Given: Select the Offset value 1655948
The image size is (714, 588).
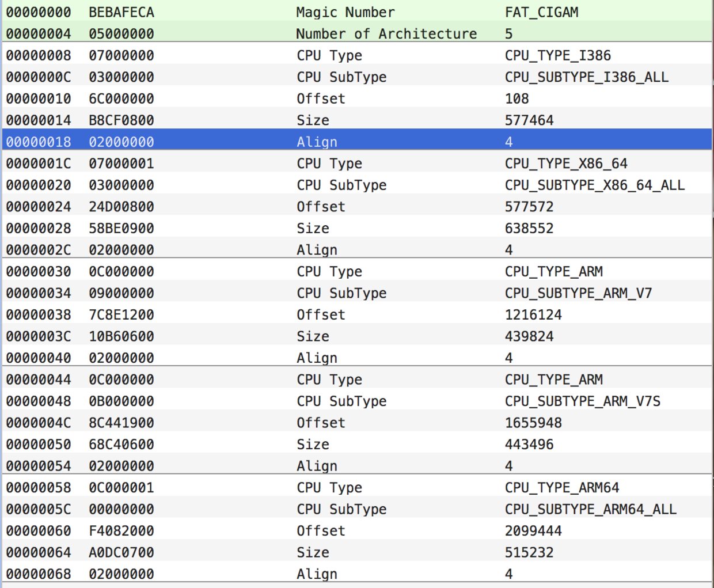Looking at the screenshot, I should 533,423.
